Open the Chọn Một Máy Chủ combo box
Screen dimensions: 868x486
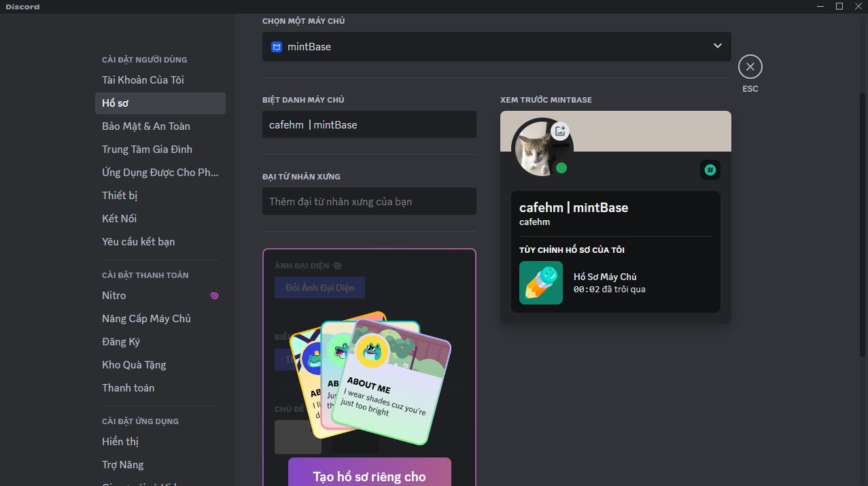point(497,46)
